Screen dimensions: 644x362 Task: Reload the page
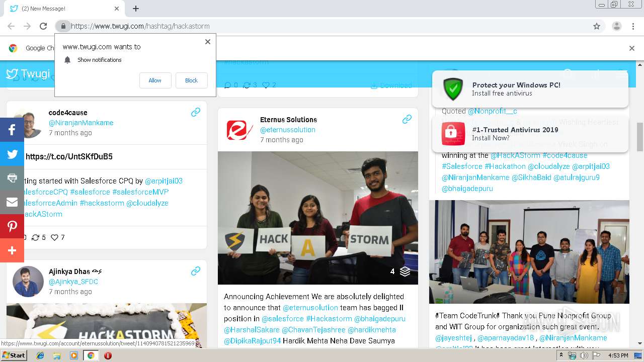[x=43, y=26]
